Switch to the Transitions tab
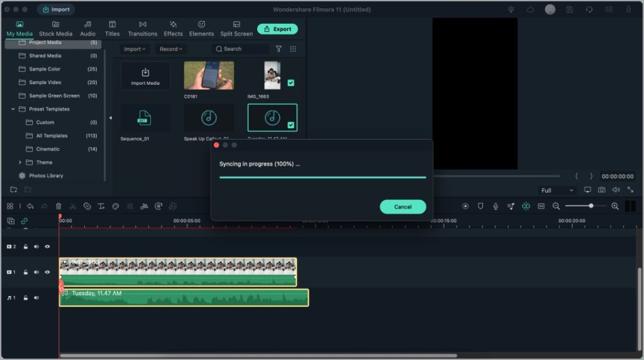644x360 pixels. coord(143,28)
